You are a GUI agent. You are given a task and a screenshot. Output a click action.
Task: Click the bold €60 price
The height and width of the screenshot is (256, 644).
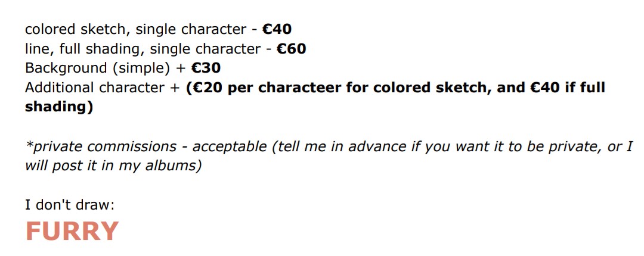coord(291,49)
